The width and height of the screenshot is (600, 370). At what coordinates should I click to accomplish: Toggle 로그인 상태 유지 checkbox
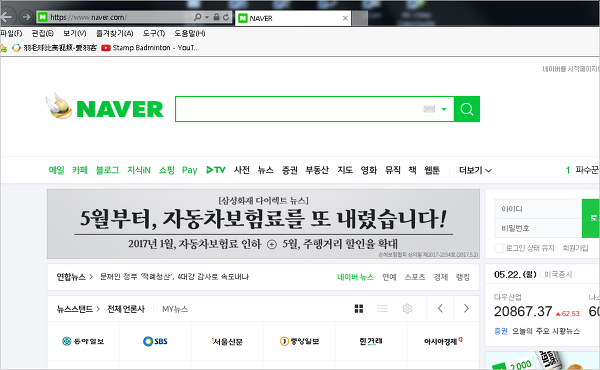[499, 248]
